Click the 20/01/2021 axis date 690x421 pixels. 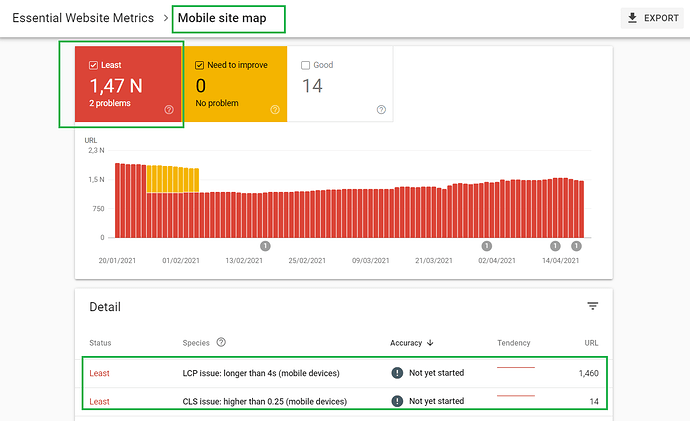[x=117, y=260]
